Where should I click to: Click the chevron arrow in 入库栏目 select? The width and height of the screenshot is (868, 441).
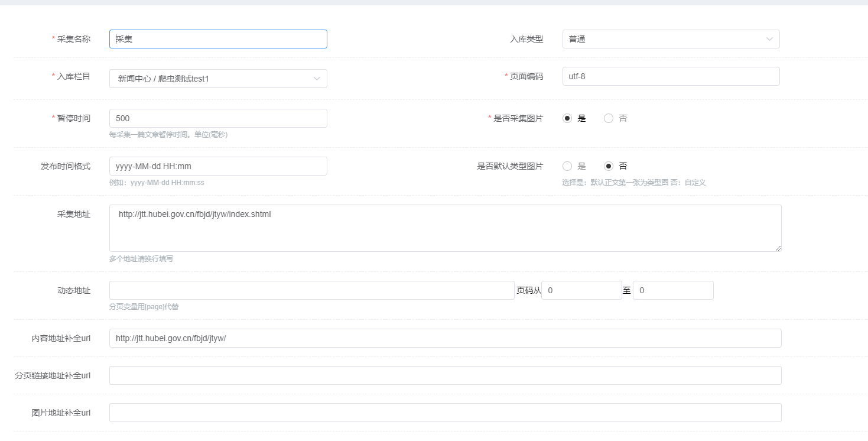coord(317,79)
